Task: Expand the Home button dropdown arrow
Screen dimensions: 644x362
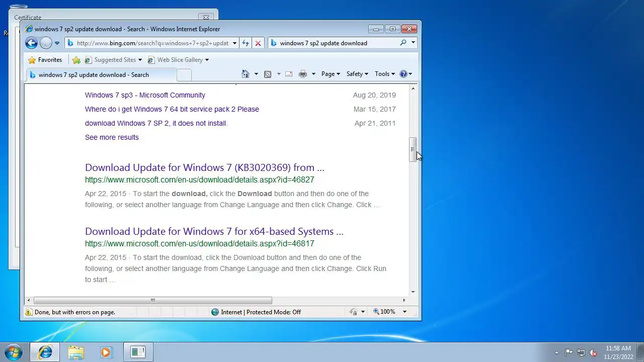Action: (256, 74)
